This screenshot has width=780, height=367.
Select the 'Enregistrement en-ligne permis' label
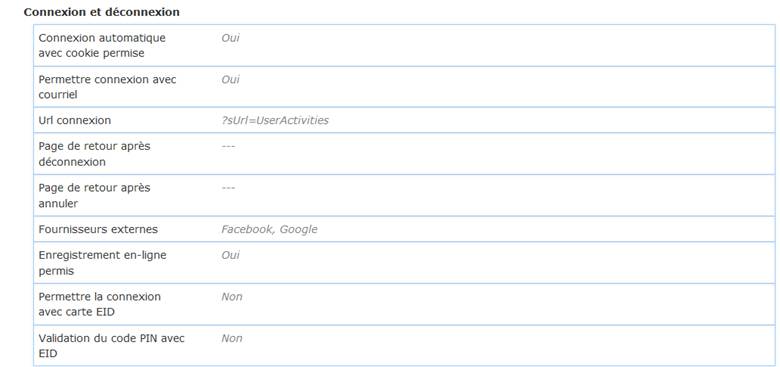point(102,263)
